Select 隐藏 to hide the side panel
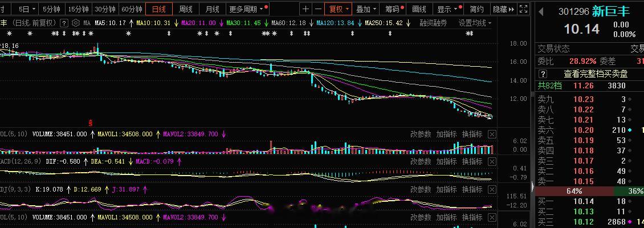Screen dimensions: 644x228 504,9
